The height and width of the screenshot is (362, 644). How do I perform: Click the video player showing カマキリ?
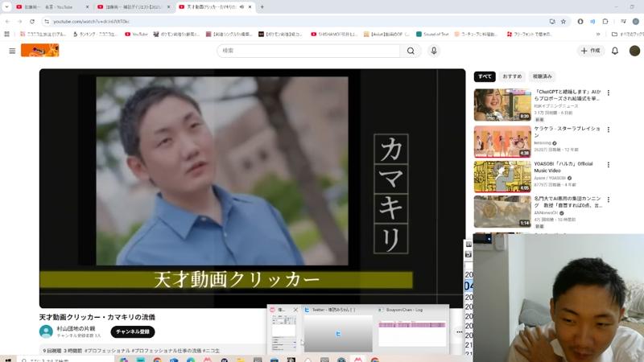[252, 188]
